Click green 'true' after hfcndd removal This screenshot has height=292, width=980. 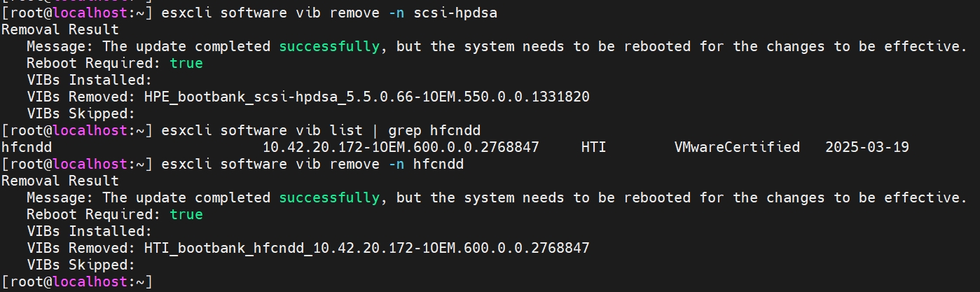tap(186, 214)
